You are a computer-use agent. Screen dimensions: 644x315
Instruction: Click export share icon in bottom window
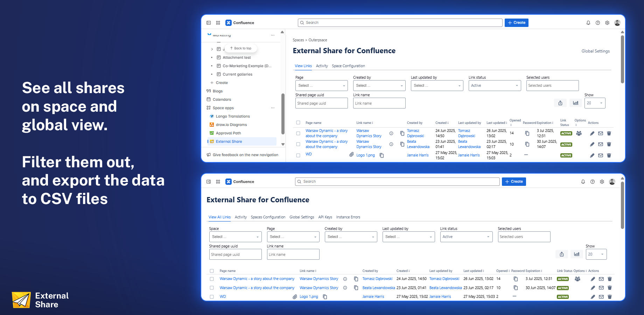562,254
